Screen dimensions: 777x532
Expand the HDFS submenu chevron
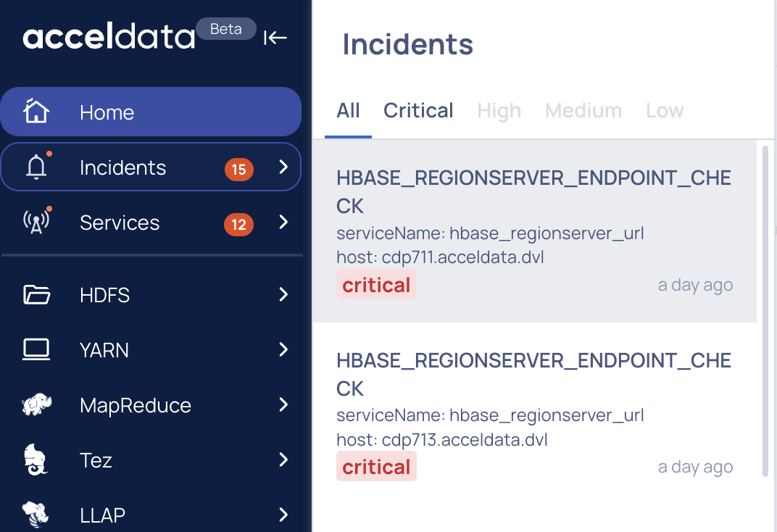pyautogui.click(x=283, y=295)
